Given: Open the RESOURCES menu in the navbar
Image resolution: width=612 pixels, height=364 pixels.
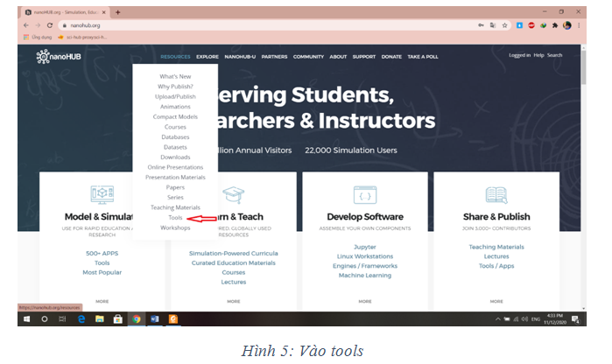Looking at the screenshot, I should tap(175, 57).
